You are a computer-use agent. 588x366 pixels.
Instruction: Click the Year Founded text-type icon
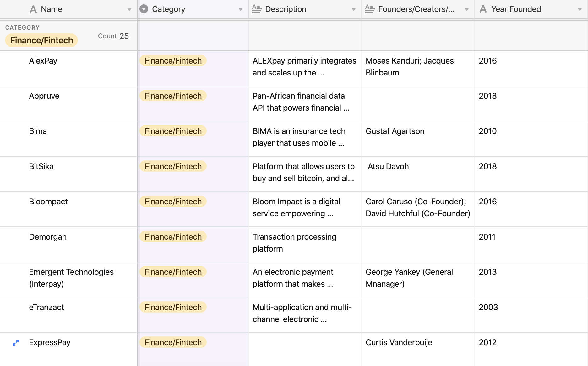tap(483, 9)
